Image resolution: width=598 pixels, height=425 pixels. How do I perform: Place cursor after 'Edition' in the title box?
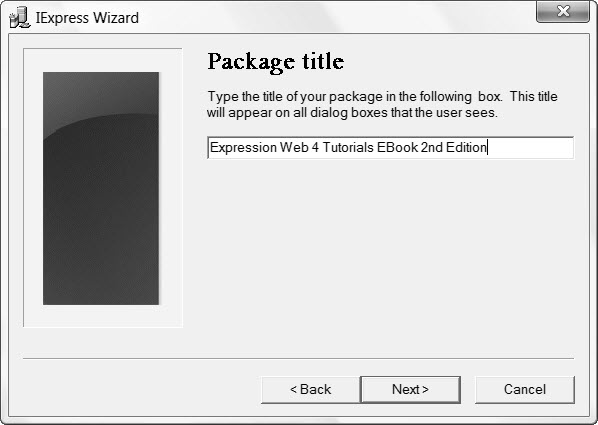pos(487,148)
